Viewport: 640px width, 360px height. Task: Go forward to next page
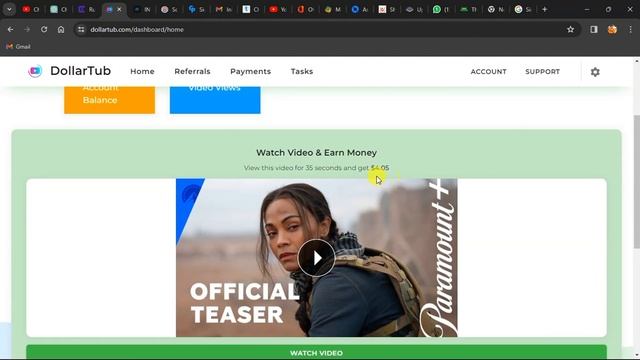point(27,29)
